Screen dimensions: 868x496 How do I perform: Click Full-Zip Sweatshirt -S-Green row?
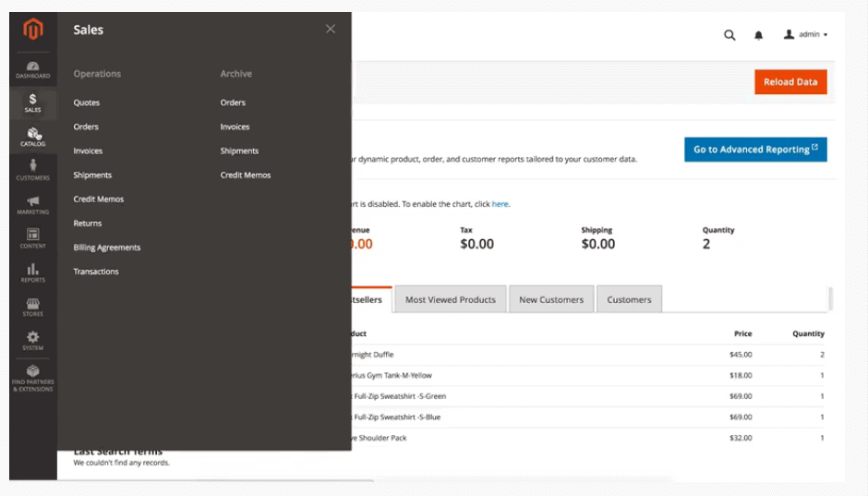(588, 396)
